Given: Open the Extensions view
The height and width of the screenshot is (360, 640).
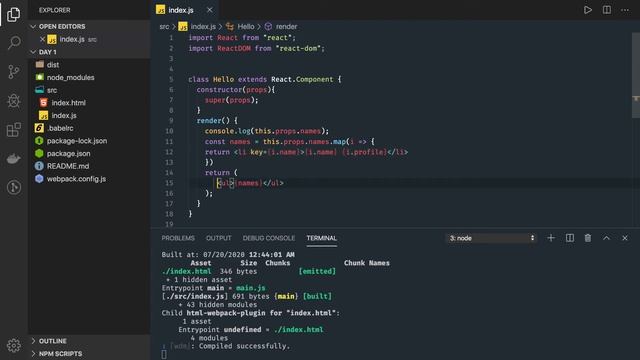Looking at the screenshot, I should [x=13, y=129].
